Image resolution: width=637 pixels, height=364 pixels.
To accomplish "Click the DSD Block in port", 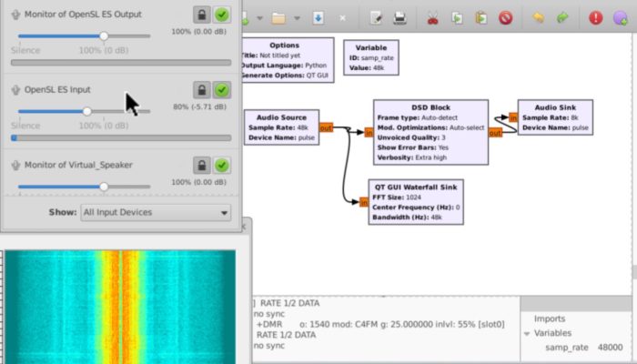I will click(x=369, y=133).
